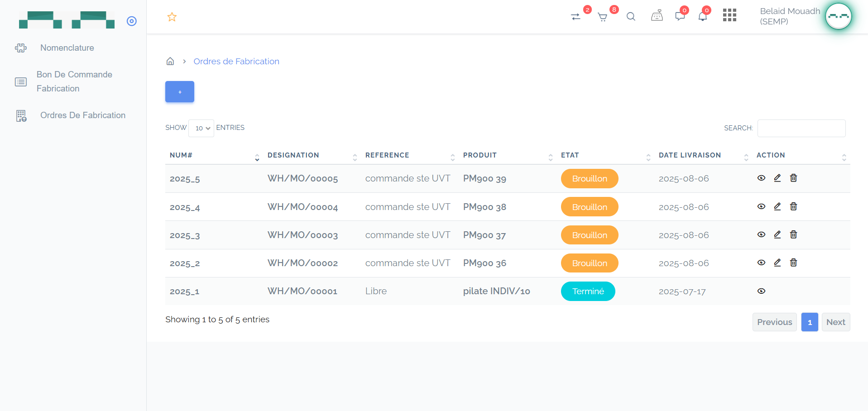Screen dimensions: 868x411
Task: Open the transfer arrows icon in header
Action: 575,17
